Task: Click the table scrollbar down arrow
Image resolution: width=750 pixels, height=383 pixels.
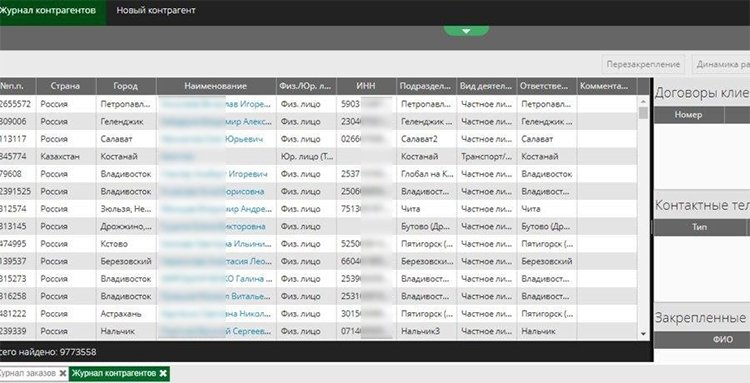Action: pos(643,334)
